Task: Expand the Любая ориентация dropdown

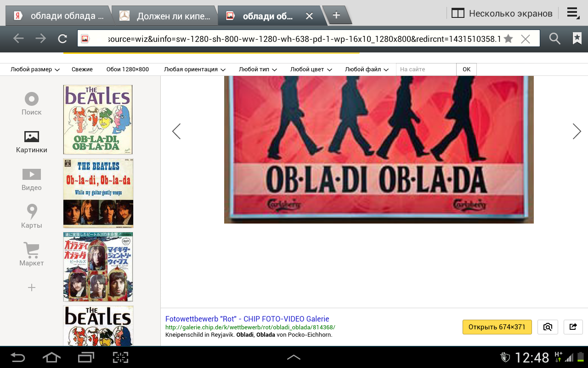Action: (x=194, y=69)
